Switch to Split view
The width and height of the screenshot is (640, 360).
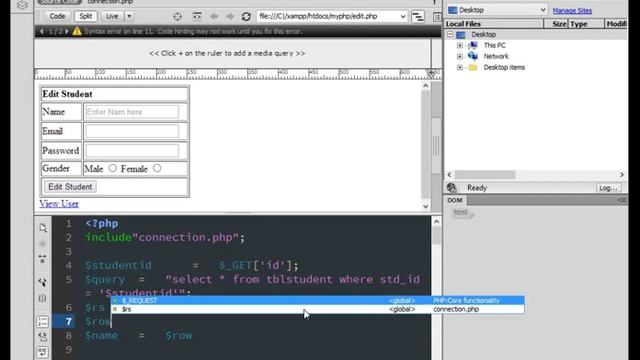(x=86, y=16)
